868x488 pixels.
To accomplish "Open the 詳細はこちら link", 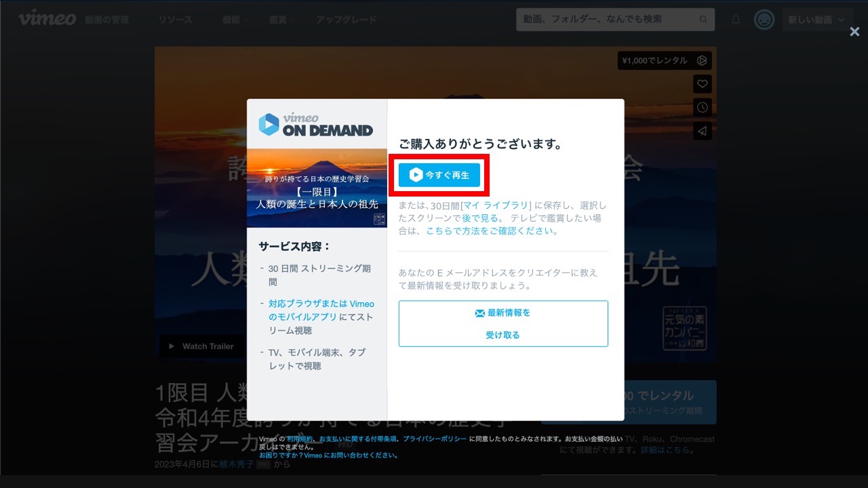I will coord(665,450).
